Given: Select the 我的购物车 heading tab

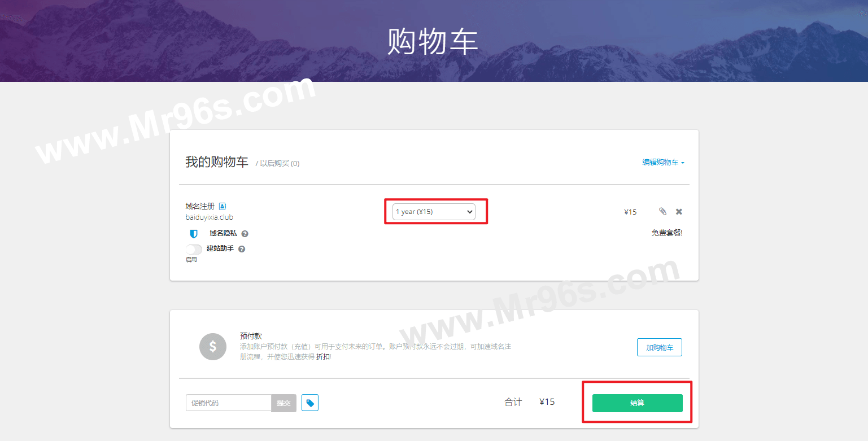Looking at the screenshot, I should point(217,162).
